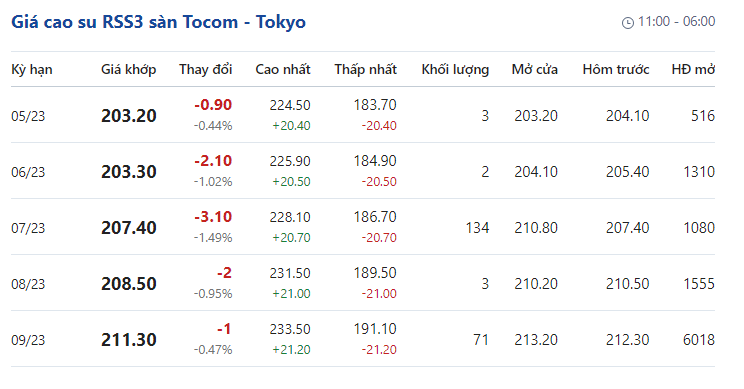Select the 6018 open interest value
The height and width of the screenshot is (389, 744).
point(699,340)
